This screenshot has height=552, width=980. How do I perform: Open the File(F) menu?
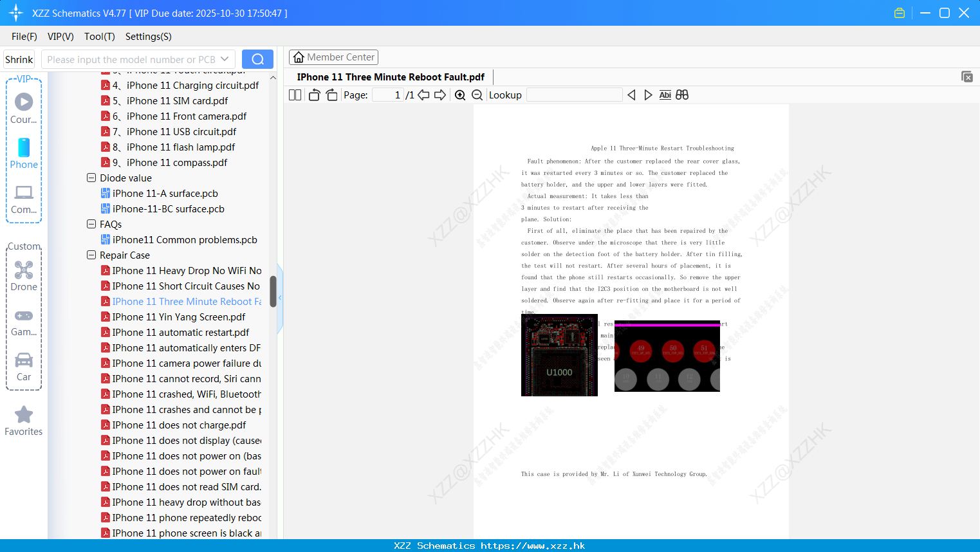tap(24, 37)
